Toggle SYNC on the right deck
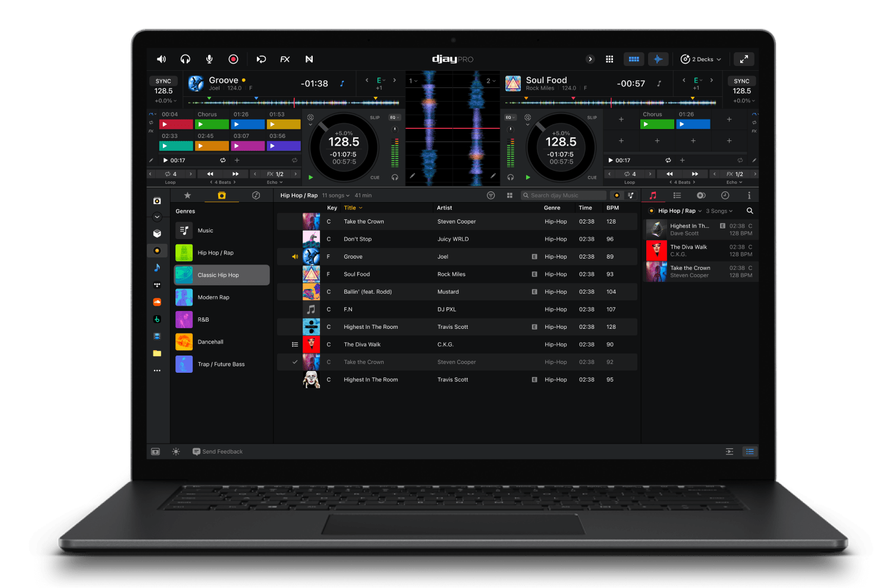This screenshot has width=896, height=588. (x=741, y=81)
